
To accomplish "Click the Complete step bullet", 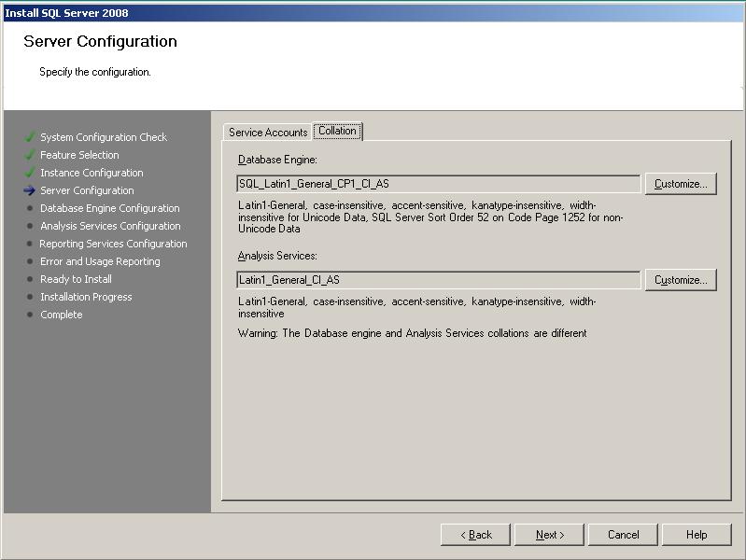I will (x=30, y=315).
